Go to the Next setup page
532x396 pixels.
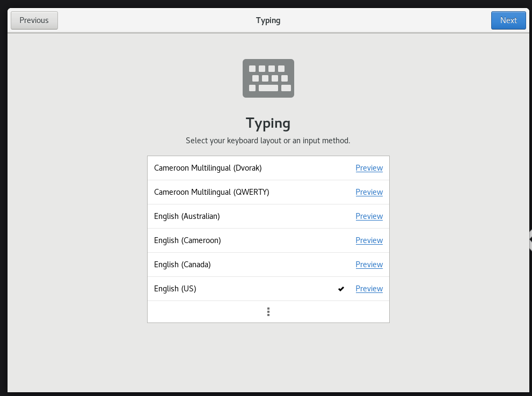point(508,20)
